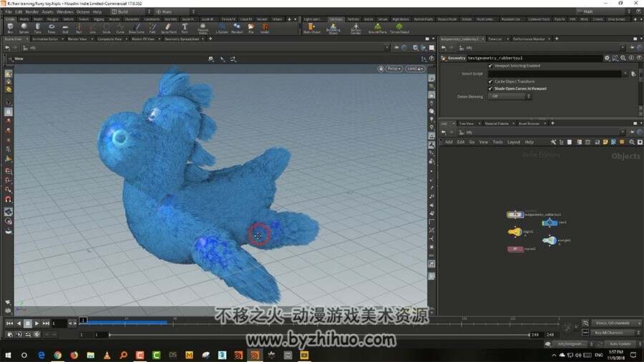
Task: Open the Persp viewport dropdown
Action: pyautogui.click(x=394, y=69)
